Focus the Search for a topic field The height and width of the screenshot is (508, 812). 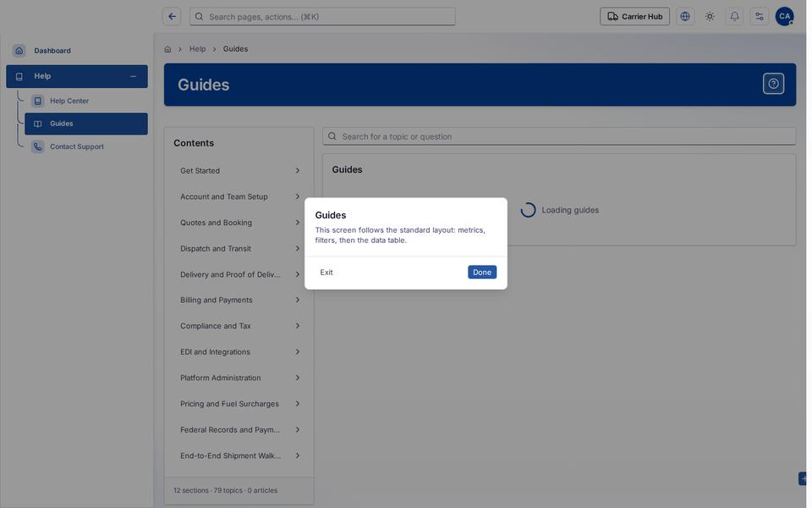coord(559,136)
